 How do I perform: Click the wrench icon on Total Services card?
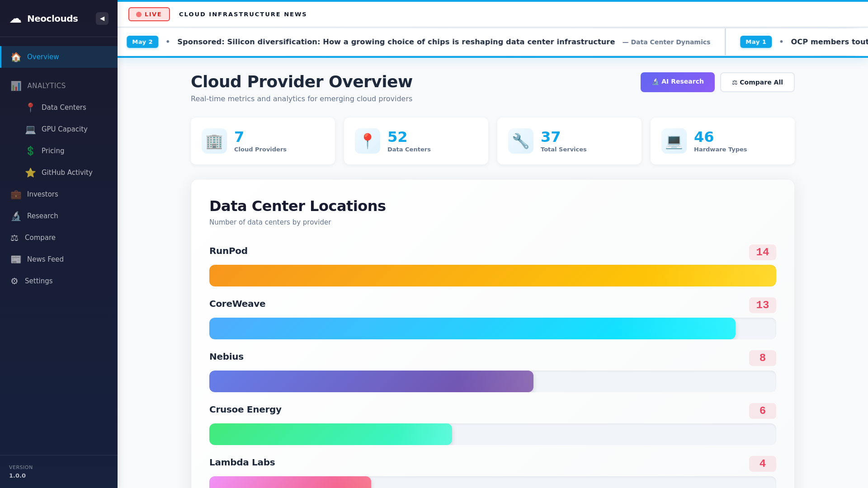(521, 141)
